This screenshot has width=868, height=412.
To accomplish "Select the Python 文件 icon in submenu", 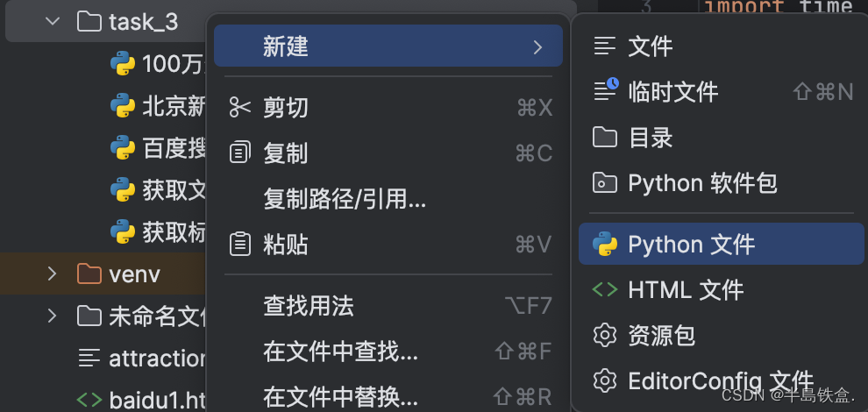I will 604,245.
